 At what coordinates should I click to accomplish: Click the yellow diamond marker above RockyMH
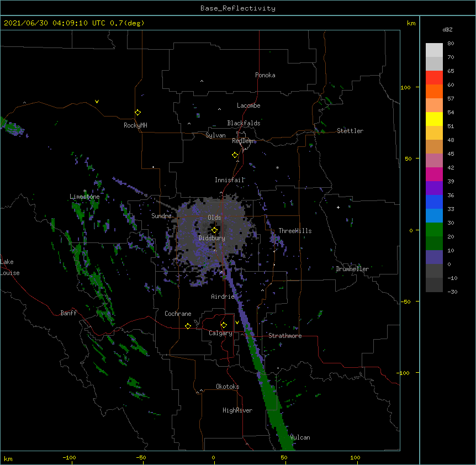[137, 113]
